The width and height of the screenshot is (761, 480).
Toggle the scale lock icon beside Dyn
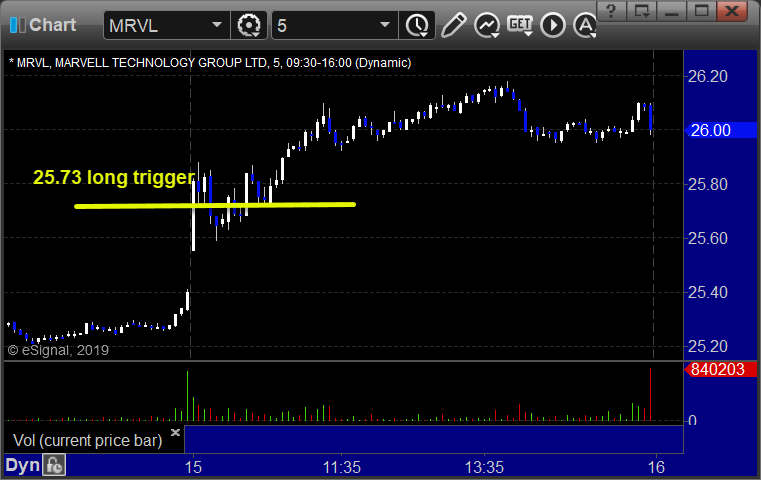[x=54, y=465]
